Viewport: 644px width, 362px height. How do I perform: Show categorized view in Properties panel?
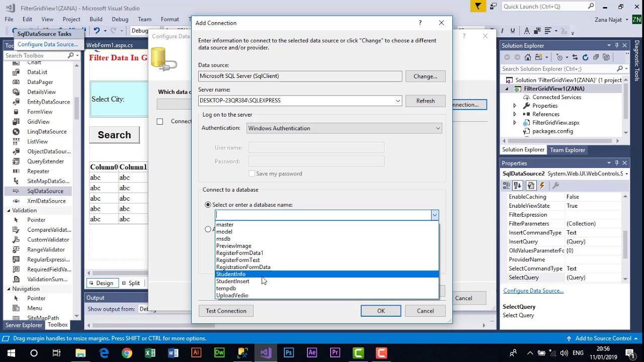coord(507,186)
